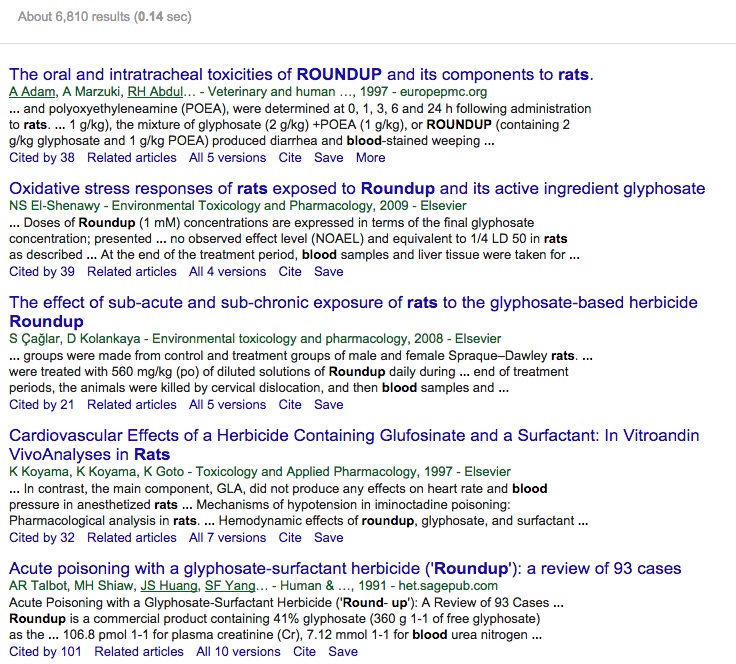Click 'Cited by 21' link
This screenshot has width=736, height=664.
click(x=42, y=404)
